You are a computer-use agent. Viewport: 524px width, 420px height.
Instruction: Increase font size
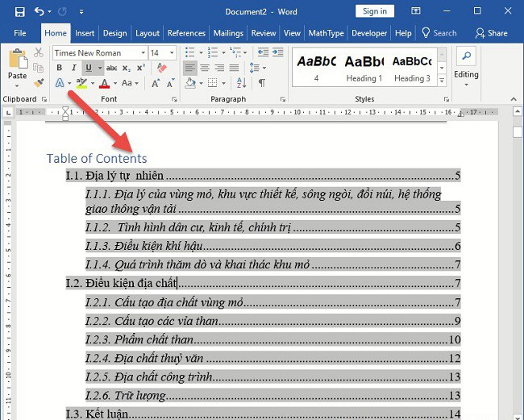tap(156, 83)
